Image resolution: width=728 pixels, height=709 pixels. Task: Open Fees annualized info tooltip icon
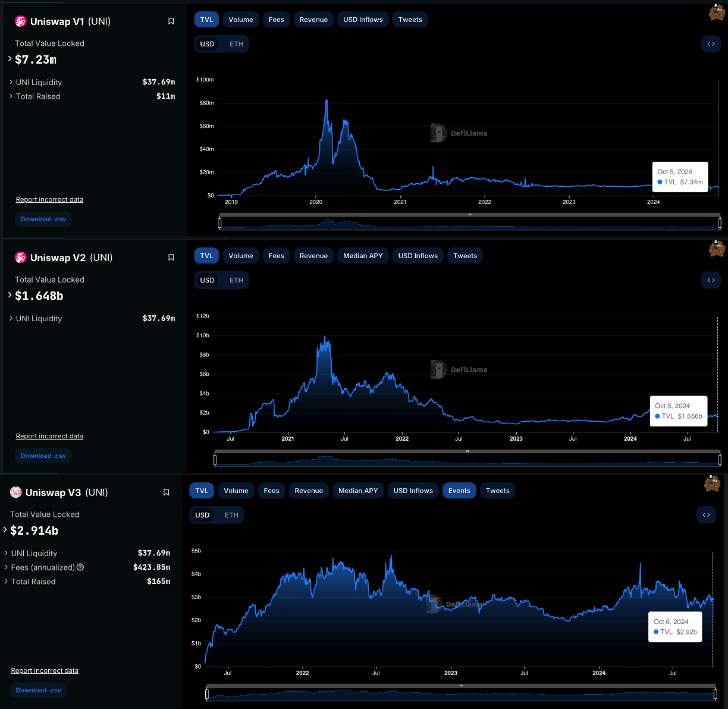(80, 567)
